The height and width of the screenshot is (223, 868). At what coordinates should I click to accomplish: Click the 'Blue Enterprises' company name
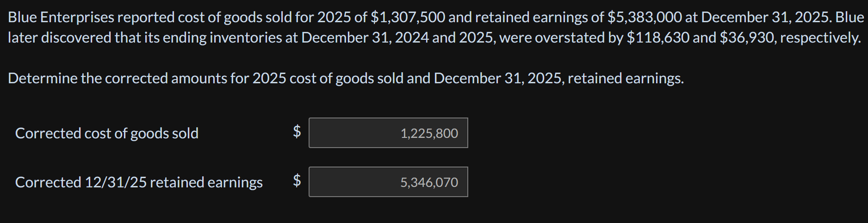pyautogui.click(x=61, y=17)
